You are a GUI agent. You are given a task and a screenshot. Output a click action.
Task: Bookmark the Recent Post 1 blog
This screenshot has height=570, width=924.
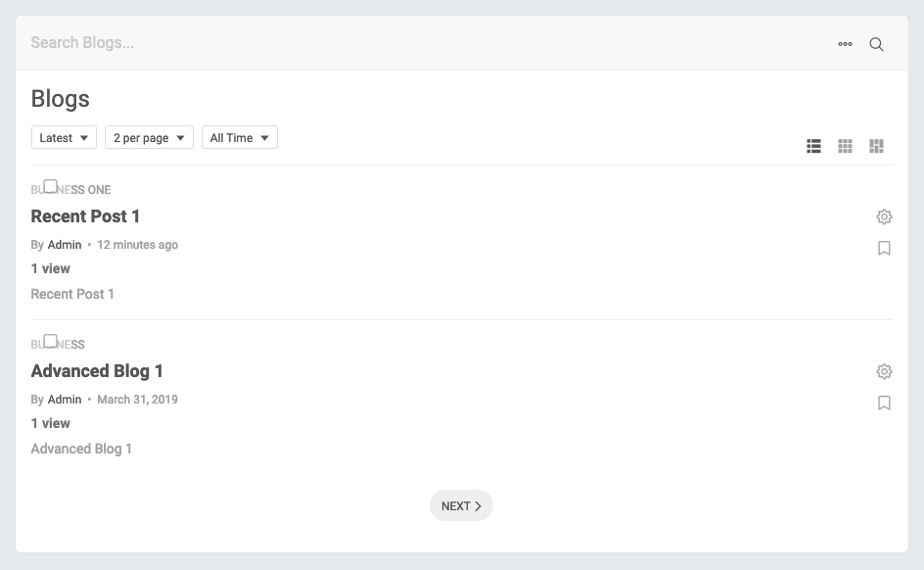point(884,249)
